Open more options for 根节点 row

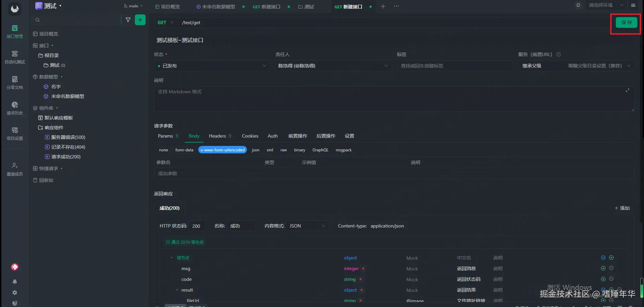click(x=603, y=258)
